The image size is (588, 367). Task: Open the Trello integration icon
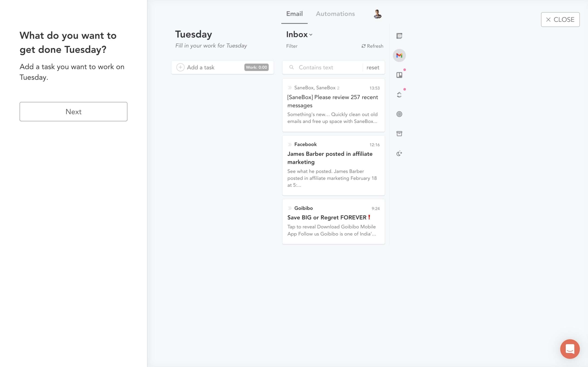coord(399,75)
